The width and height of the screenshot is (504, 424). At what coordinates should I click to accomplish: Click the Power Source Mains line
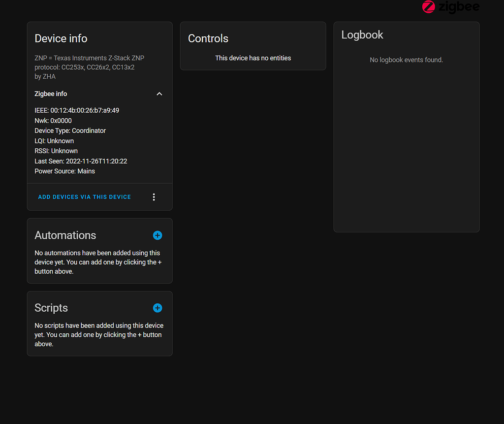tap(64, 171)
